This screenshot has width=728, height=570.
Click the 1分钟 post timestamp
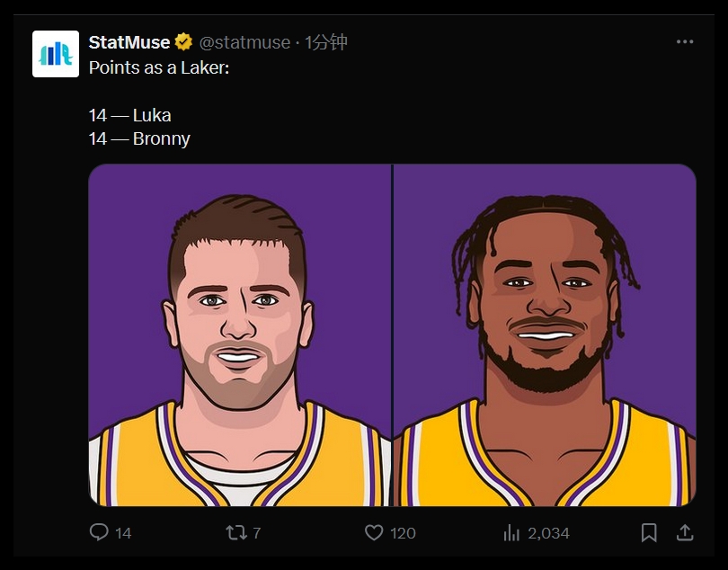point(326,42)
